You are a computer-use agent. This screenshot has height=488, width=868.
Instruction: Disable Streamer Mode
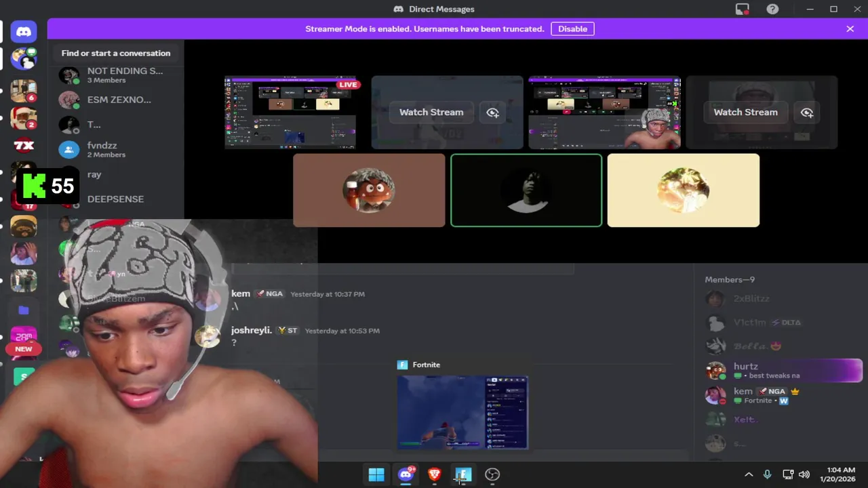572,28
